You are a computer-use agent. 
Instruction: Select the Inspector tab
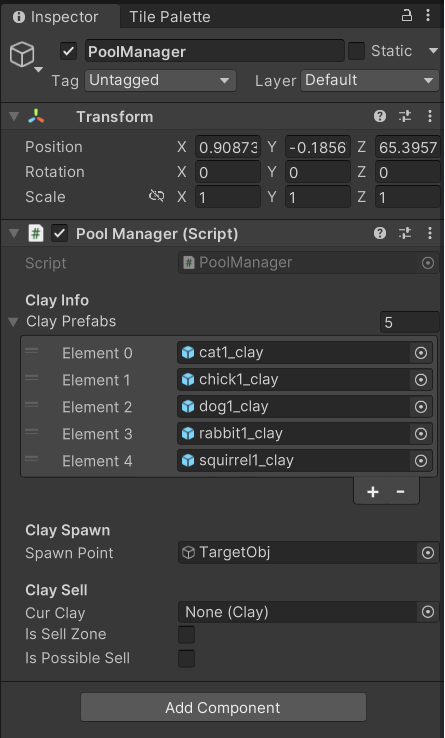[x=59, y=17]
